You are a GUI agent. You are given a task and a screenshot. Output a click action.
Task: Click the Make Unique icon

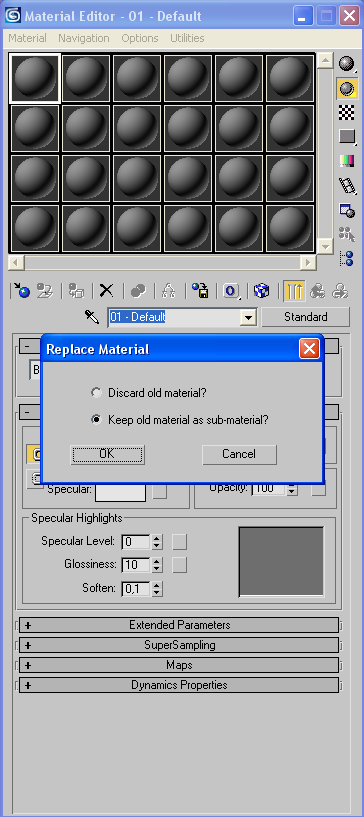pos(169,290)
